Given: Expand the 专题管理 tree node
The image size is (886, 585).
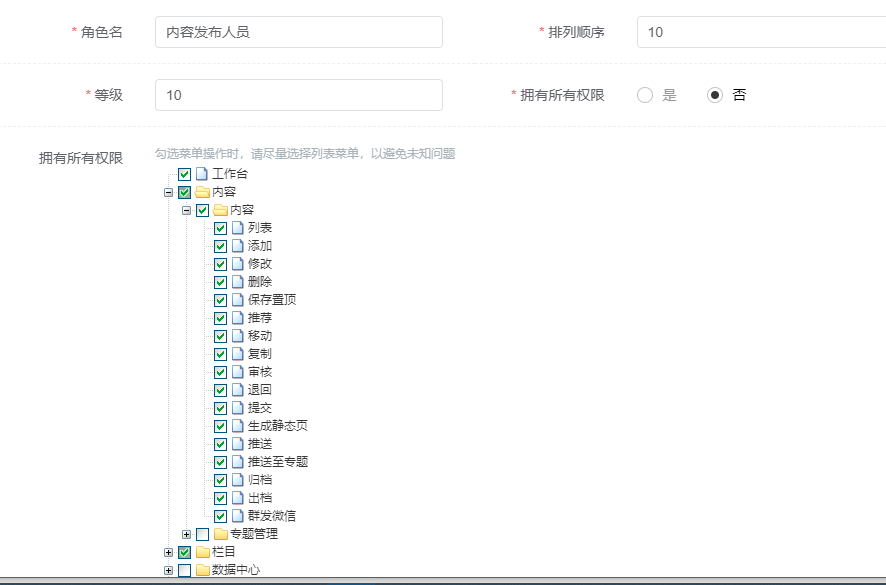Looking at the screenshot, I should (186, 535).
